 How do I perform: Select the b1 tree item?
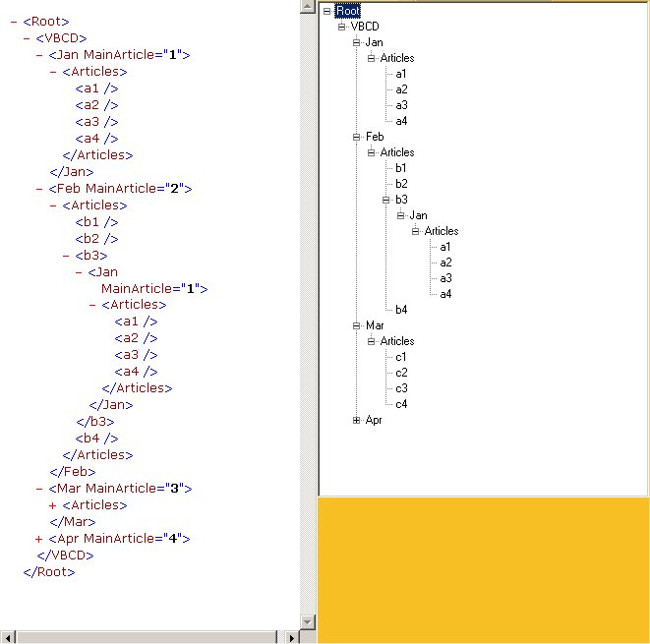401,168
